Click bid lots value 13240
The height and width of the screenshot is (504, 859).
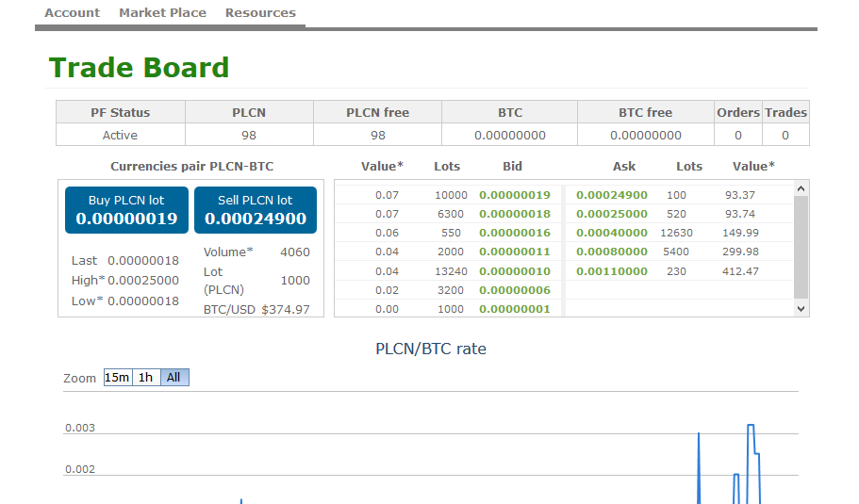click(x=451, y=271)
